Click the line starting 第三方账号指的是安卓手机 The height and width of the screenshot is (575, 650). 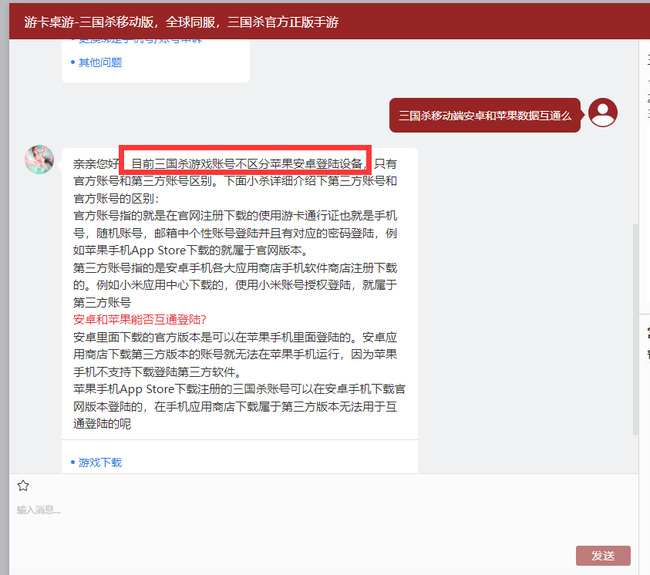tap(235, 268)
